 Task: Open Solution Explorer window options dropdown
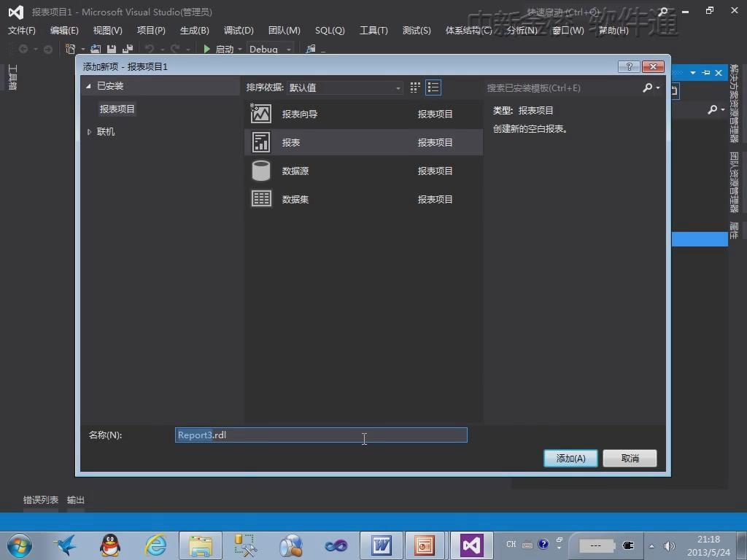[693, 73]
